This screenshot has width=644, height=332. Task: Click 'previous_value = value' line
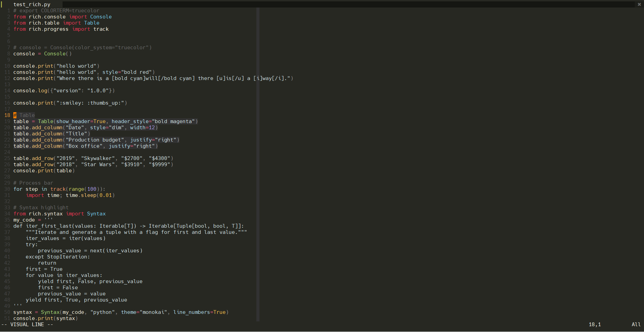[72, 294]
